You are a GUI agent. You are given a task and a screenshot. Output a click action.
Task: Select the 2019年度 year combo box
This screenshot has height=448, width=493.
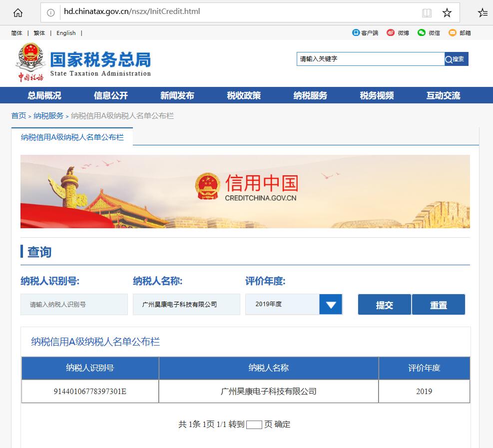coord(282,304)
